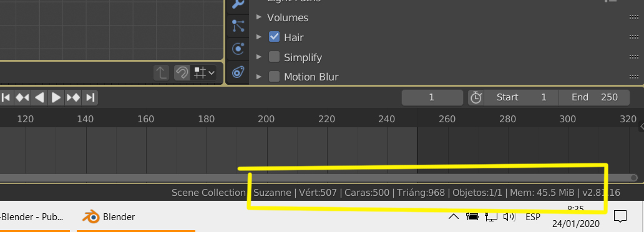Jump to previous keyframe
Screen dimensions: 644x232
(x=22, y=98)
